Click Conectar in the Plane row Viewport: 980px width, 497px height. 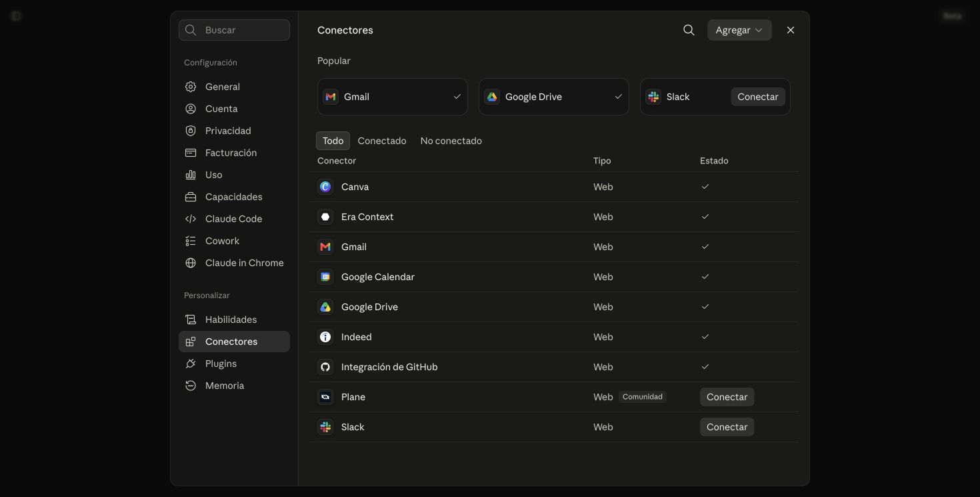(727, 397)
